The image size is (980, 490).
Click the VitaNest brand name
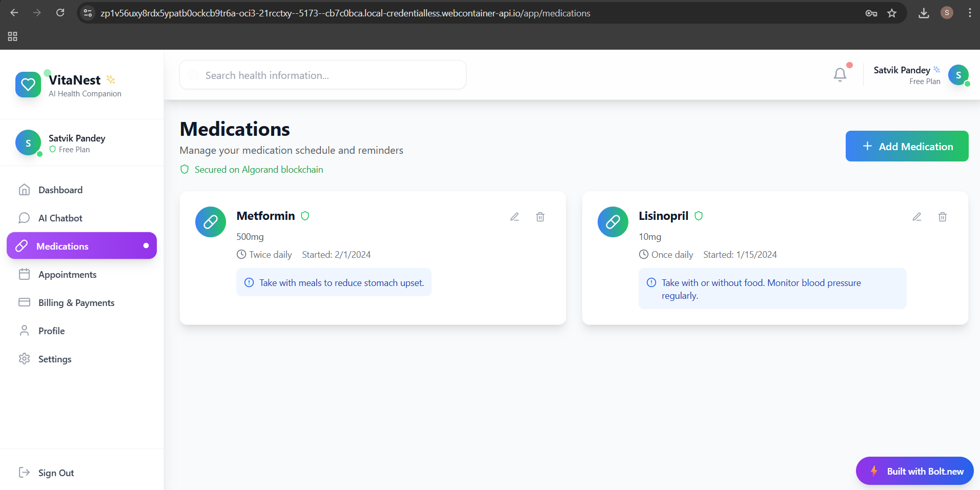tap(75, 80)
